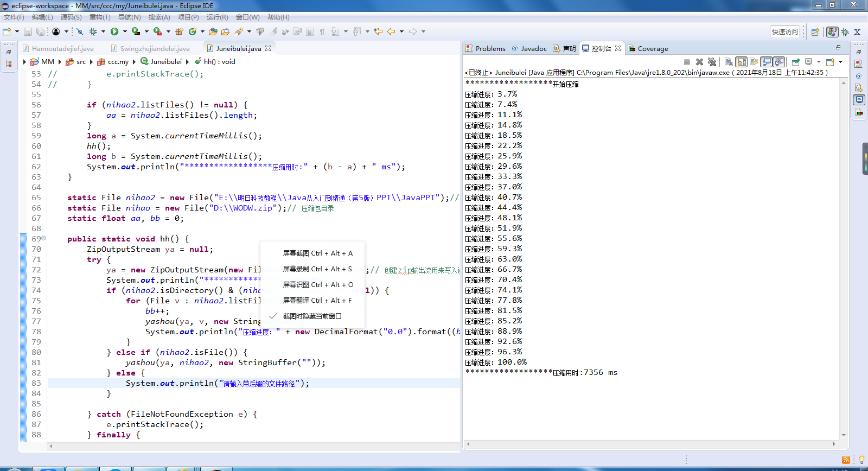Expand the src breadcrumb arrow
This screenshot has height=471, width=868.
pos(91,62)
